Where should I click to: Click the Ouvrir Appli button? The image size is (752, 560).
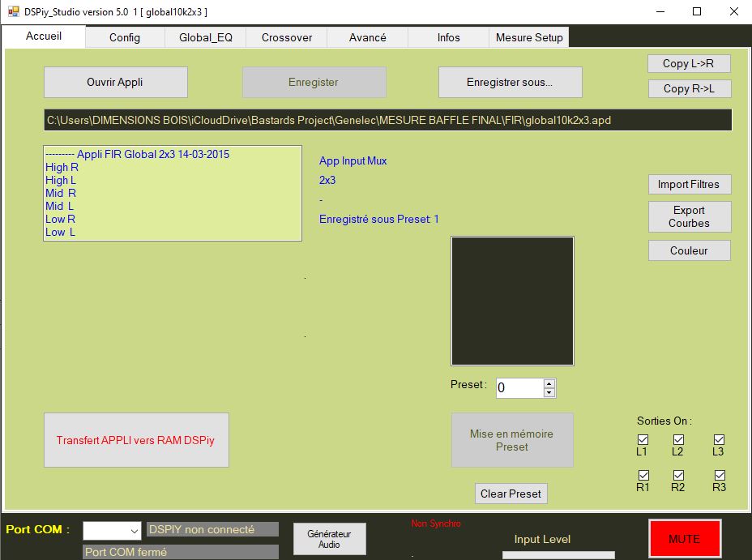coord(115,82)
